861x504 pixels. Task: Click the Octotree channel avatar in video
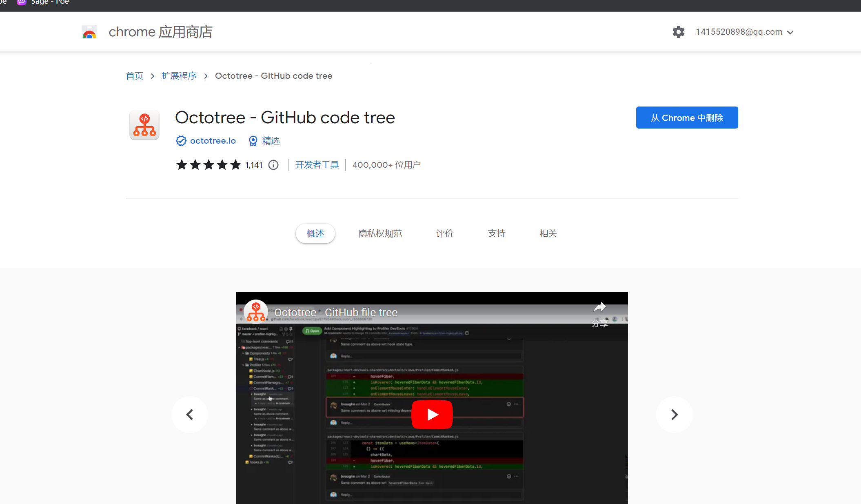tap(256, 312)
